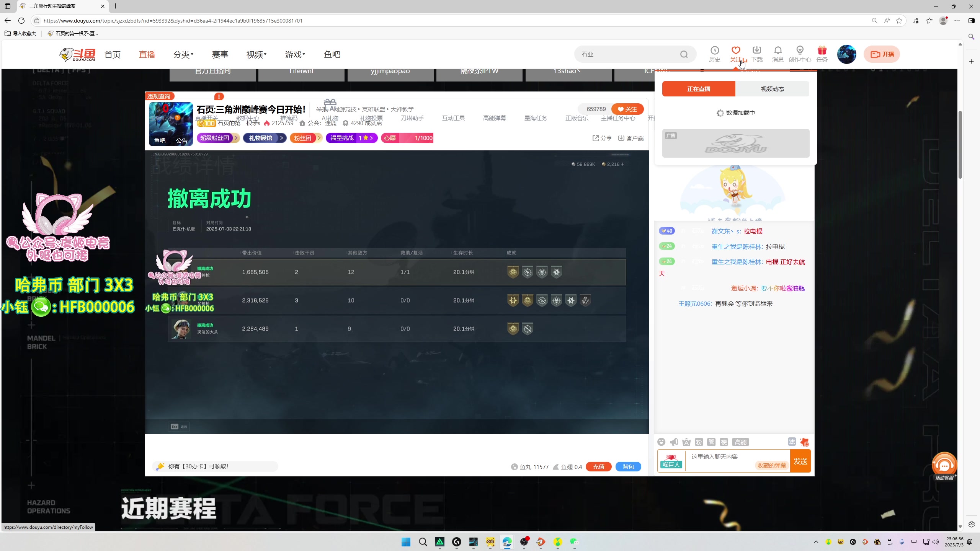Open 鱼吧 in the navigation bar

coord(332,54)
